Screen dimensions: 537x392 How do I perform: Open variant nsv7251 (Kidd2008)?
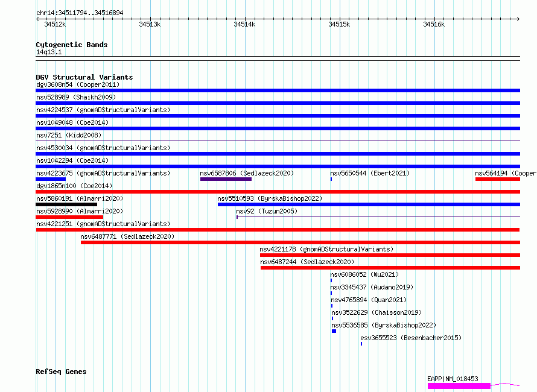tap(69, 135)
